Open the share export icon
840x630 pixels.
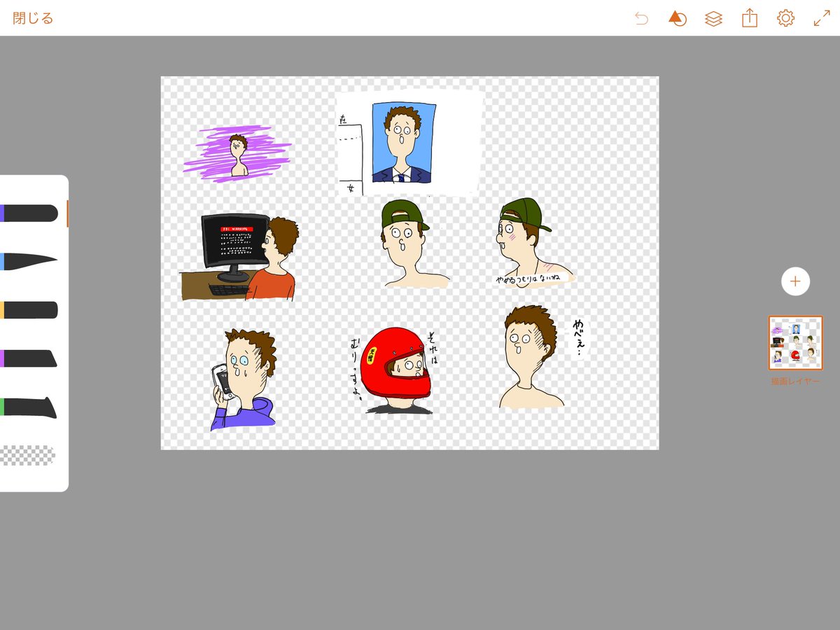click(750, 18)
